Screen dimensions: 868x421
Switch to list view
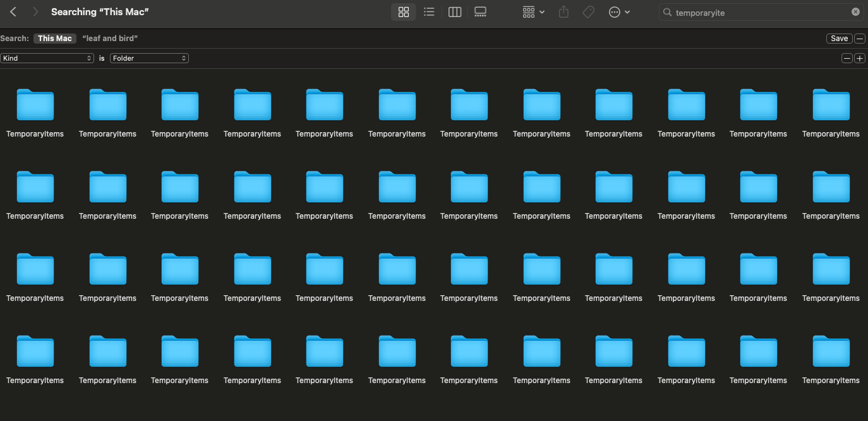[429, 11]
